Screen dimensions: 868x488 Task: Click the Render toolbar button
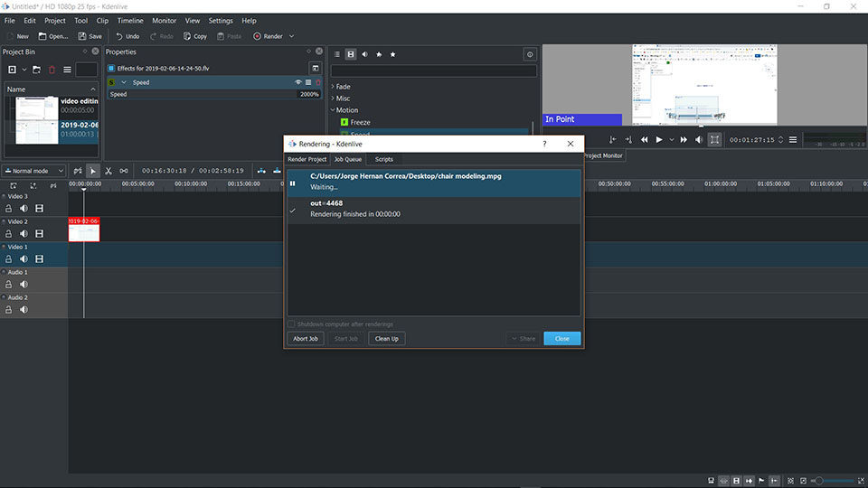click(x=268, y=36)
